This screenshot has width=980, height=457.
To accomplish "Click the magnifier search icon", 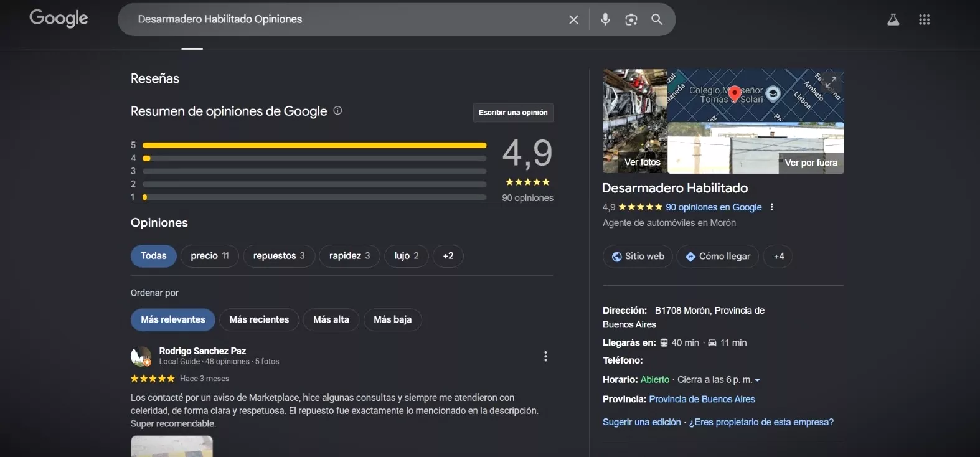I will click(x=657, y=19).
